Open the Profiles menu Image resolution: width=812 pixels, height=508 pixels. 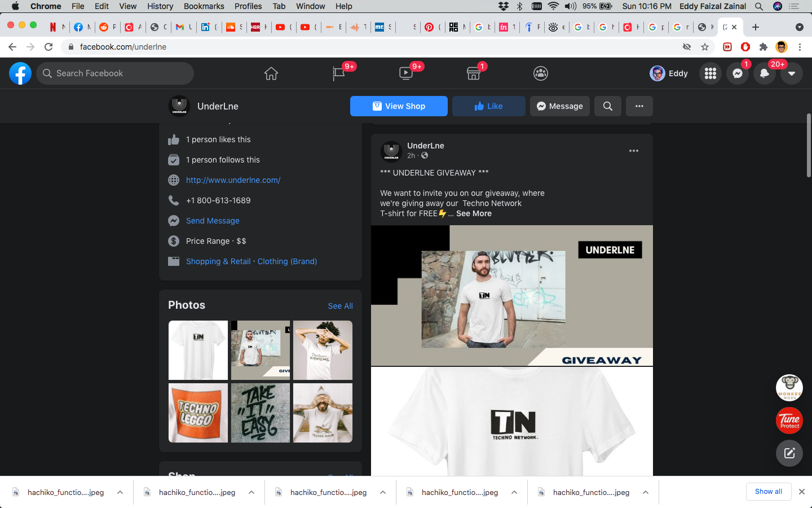point(248,6)
